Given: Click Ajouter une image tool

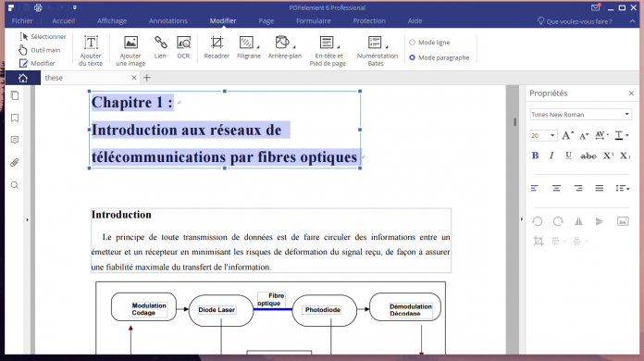Looking at the screenshot, I should (130, 51).
